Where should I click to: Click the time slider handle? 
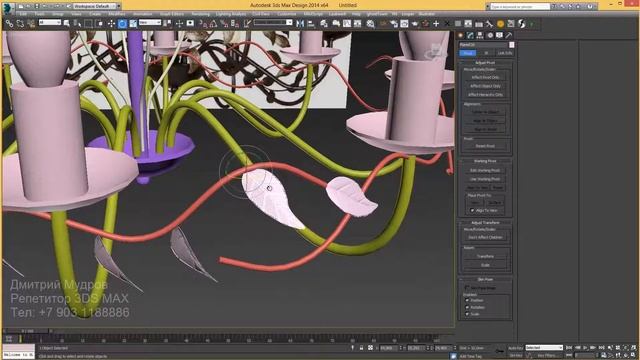point(27,331)
